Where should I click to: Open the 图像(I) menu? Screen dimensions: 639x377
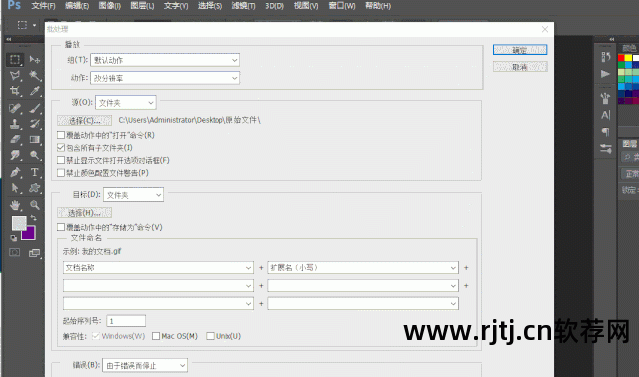click(x=110, y=6)
